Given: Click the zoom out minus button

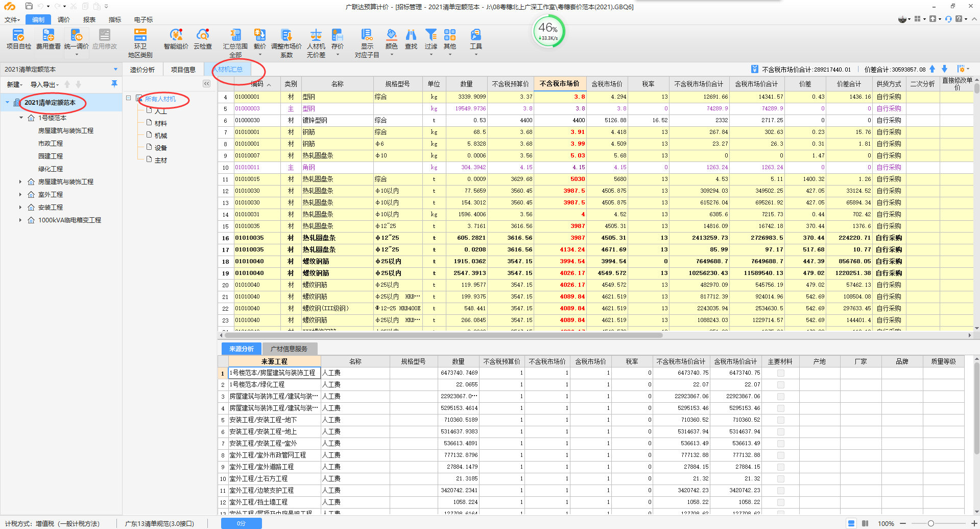Looking at the screenshot, I should [903, 523].
